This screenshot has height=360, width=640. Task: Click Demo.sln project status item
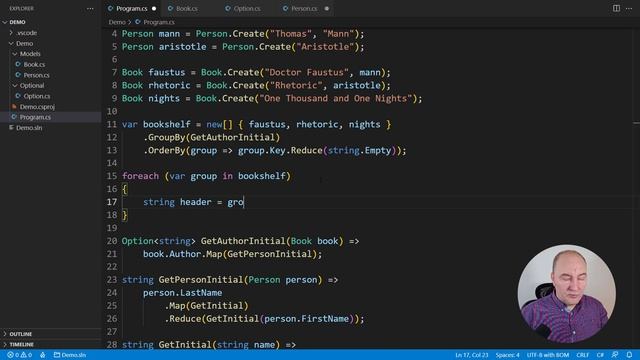coord(70,355)
